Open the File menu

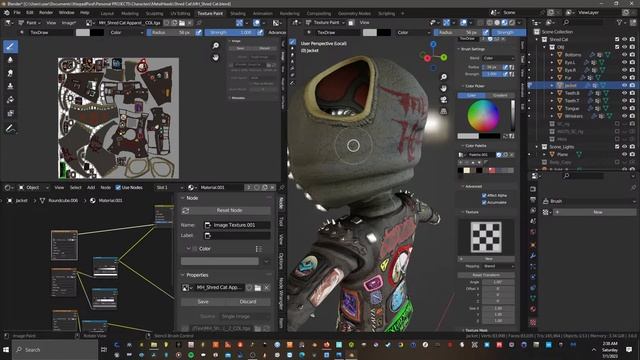[17, 13]
